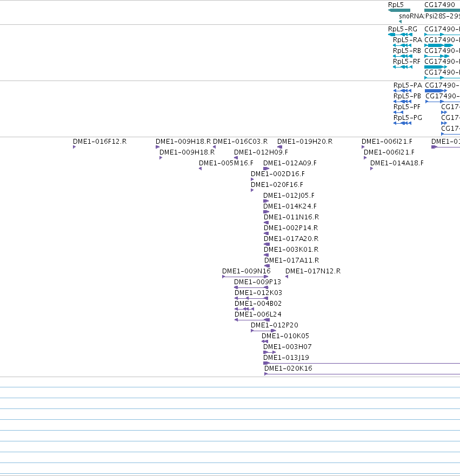Select the DME1-014K24.F feature label
Image resolution: width=460 pixels, height=476 pixels.
290,206
